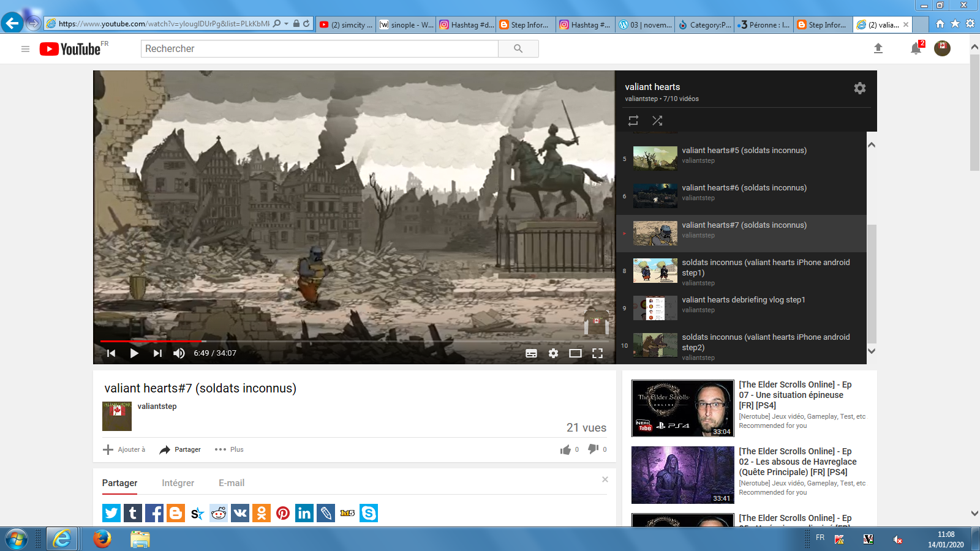Share on LiveJournal pencil icon
Image resolution: width=980 pixels, height=551 pixels.
326,513
